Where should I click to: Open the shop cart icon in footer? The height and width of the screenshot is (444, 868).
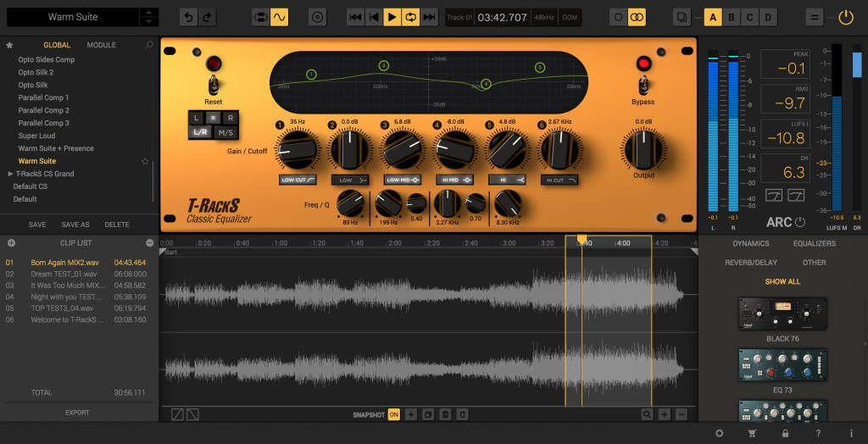751,433
